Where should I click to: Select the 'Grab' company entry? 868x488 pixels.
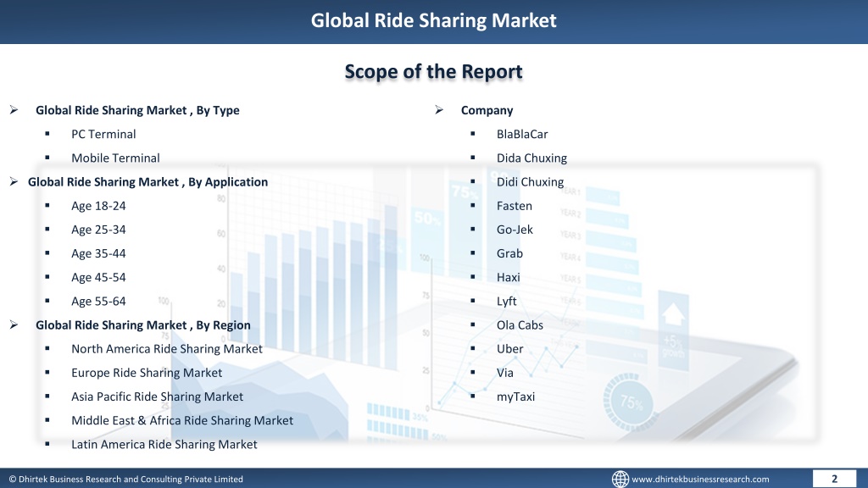click(x=509, y=253)
